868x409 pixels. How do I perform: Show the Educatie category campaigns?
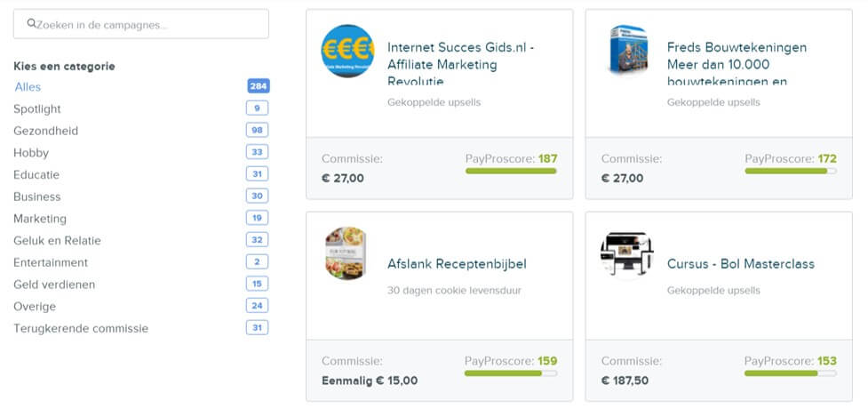36,174
